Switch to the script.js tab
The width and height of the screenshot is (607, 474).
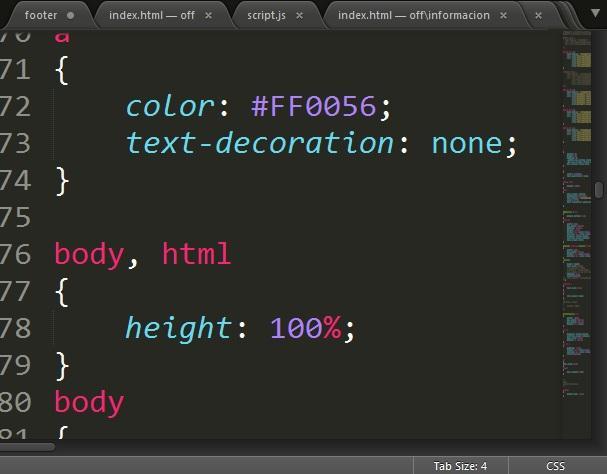[x=266, y=16]
